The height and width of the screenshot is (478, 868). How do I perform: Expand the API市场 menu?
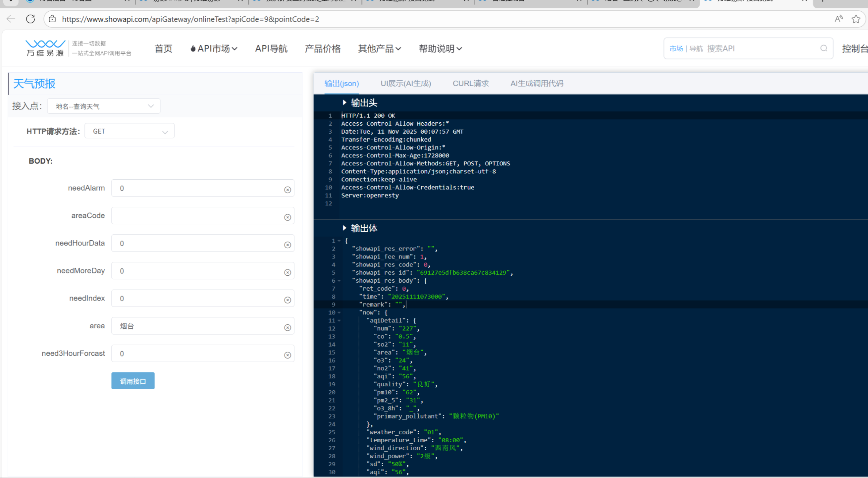coord(214,49)
